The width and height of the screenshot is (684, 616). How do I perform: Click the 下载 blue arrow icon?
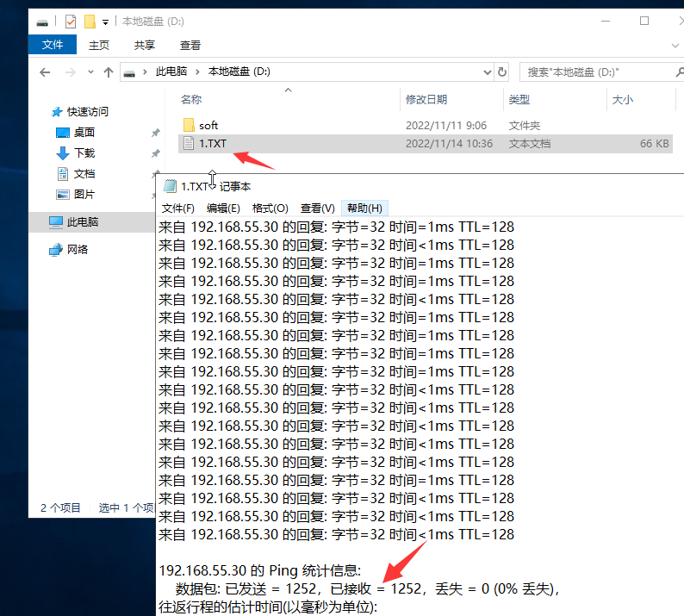tap(63, 153)
